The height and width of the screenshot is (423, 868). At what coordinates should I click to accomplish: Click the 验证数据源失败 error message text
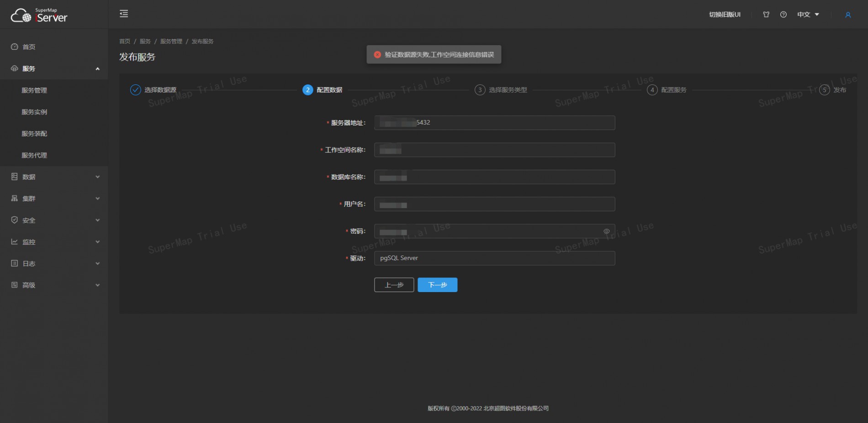click(439, 55)
